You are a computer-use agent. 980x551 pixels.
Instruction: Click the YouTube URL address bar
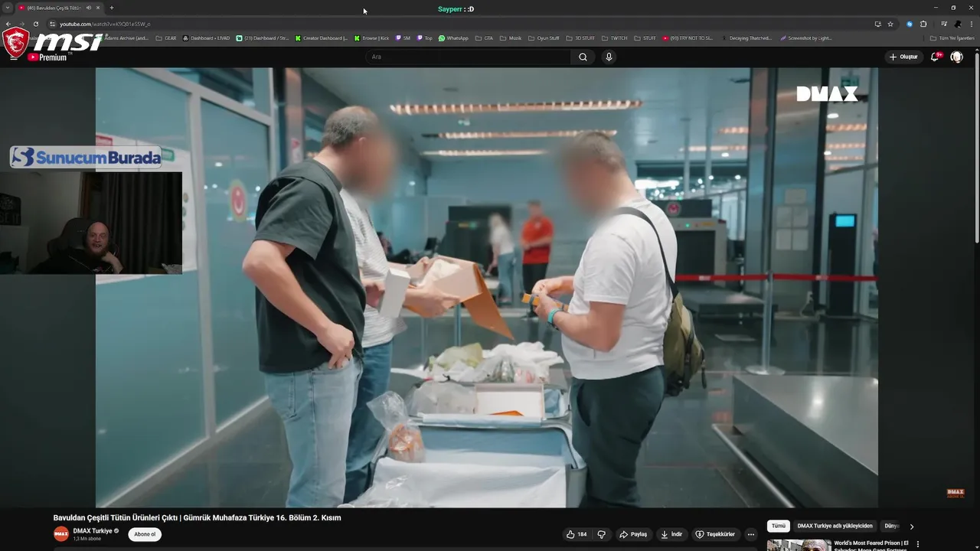[459, 24]
